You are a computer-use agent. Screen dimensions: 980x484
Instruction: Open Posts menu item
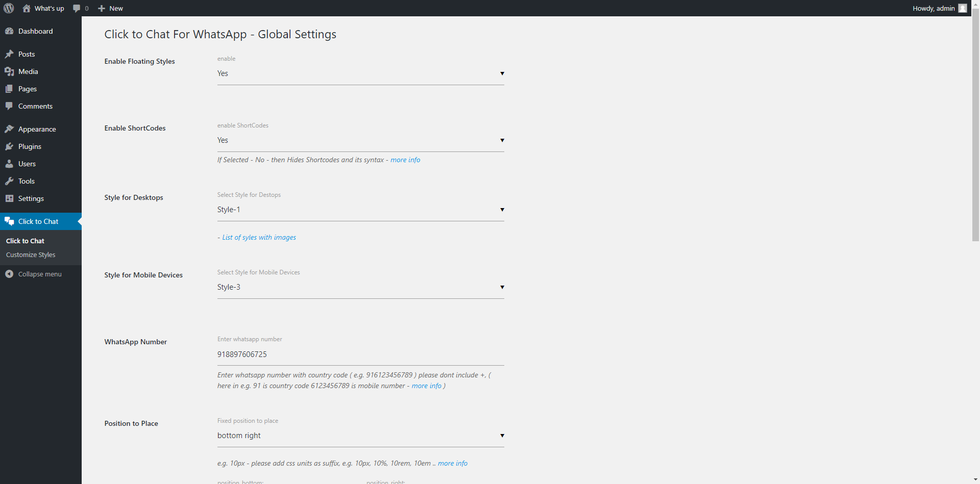click(x=41, y=54)
